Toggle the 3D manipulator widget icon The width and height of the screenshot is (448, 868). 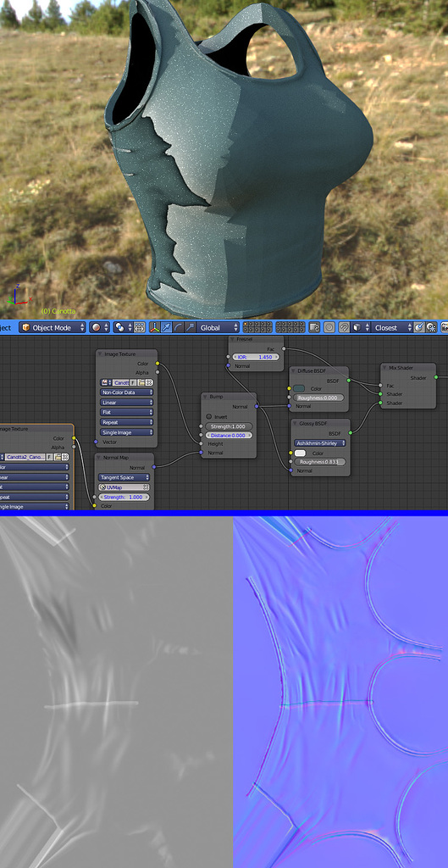point(154,328)
